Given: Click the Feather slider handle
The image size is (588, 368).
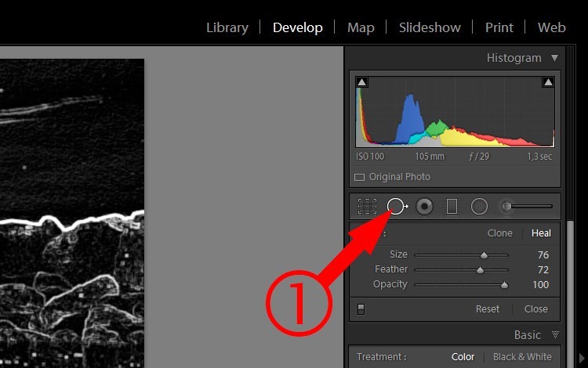Looking at the screenshot, I should point(480,270).
